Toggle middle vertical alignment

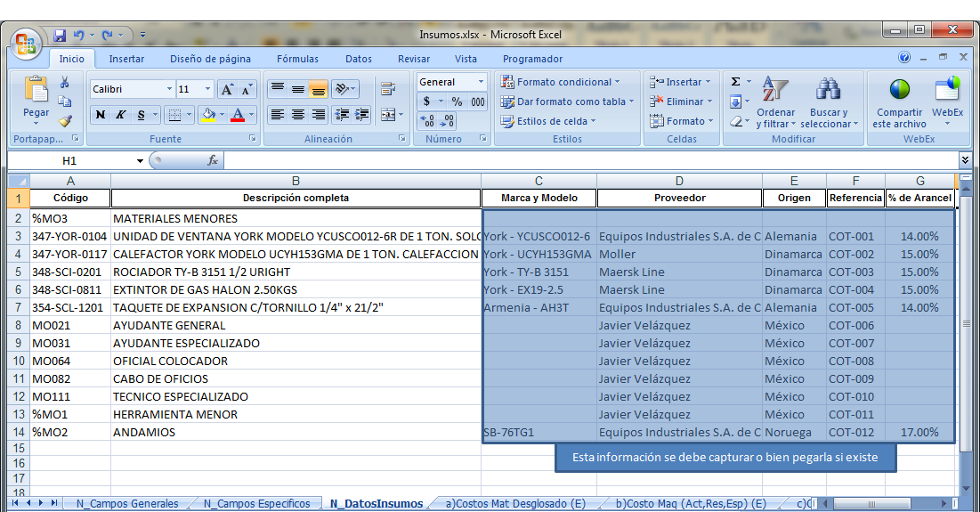coord(298,89)
